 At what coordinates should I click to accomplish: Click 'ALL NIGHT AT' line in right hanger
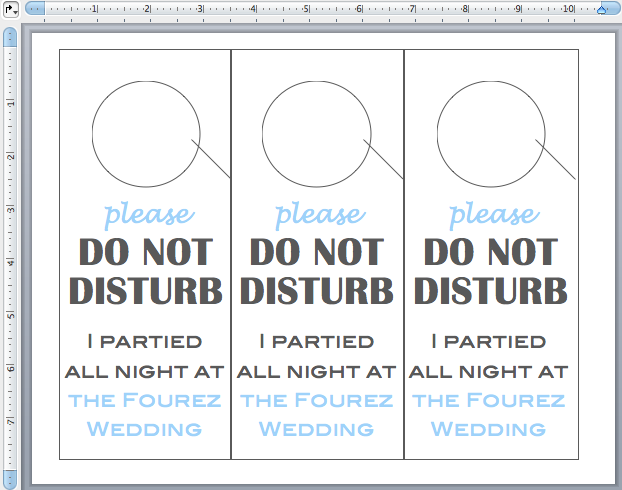[x=488, y=372]
